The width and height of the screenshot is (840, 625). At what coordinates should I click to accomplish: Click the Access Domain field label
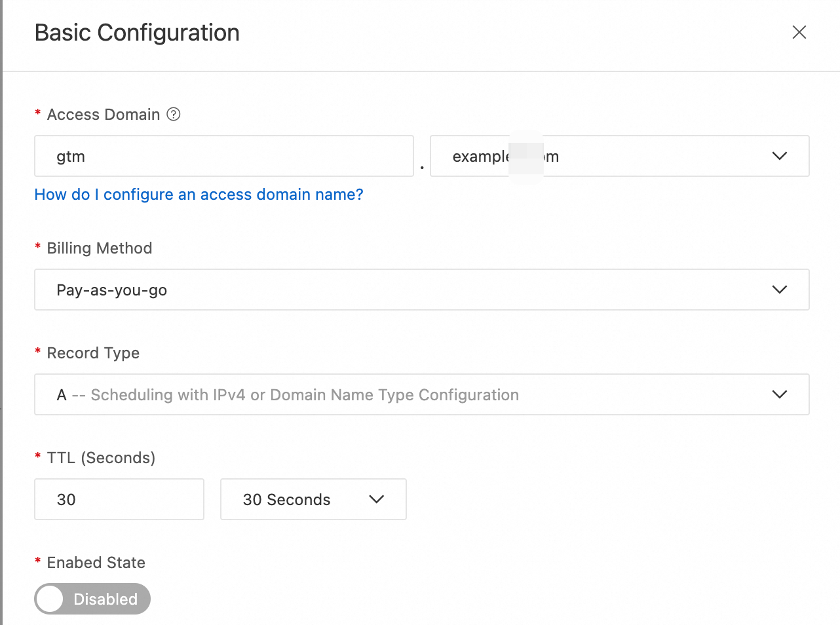(103, 115)
